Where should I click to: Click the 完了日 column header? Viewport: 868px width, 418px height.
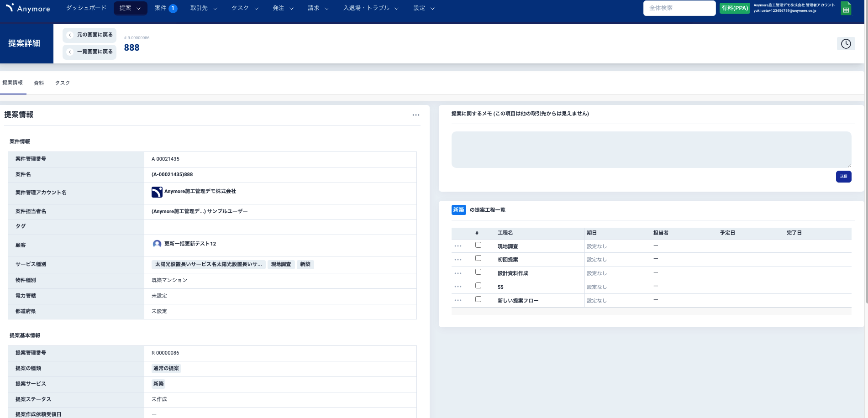point(794,233)
